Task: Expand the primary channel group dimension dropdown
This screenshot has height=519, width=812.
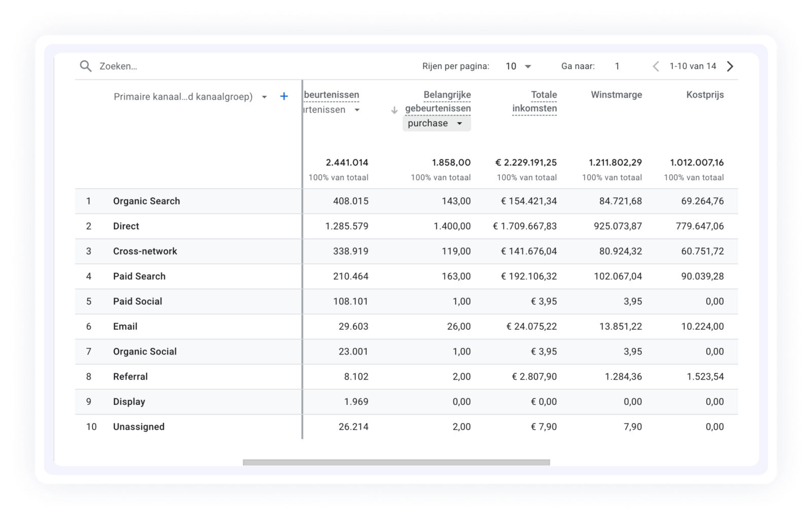Action: tap(264, 97)
